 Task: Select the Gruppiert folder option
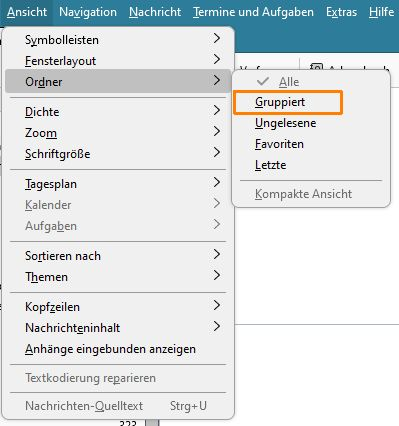coord(288,102)
